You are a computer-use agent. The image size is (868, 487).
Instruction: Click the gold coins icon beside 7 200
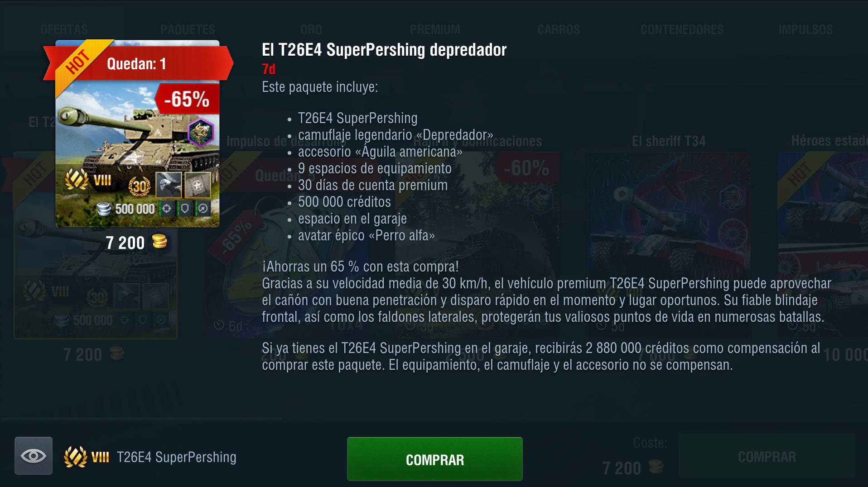coord(159,241)
